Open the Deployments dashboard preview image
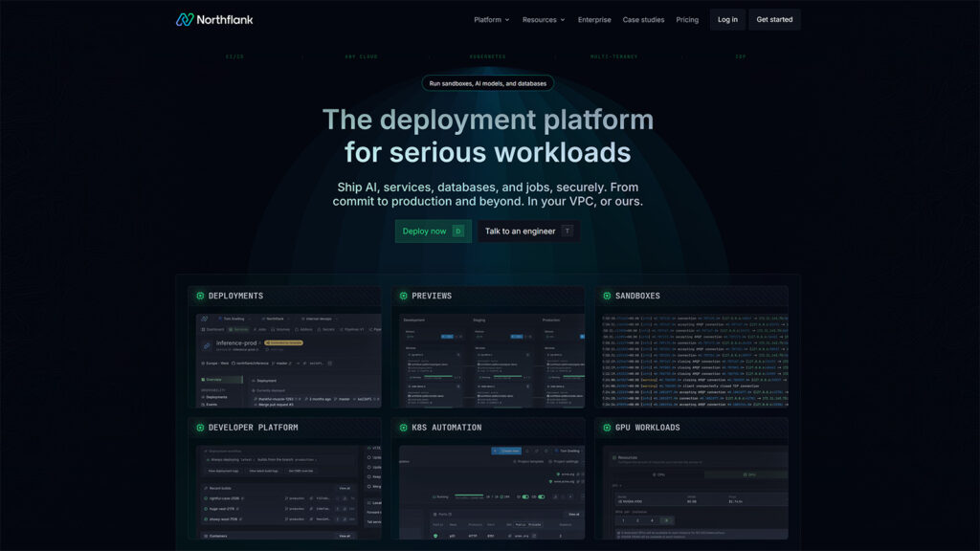The height and width of the screenshot is (551, 980). point(288,361)
